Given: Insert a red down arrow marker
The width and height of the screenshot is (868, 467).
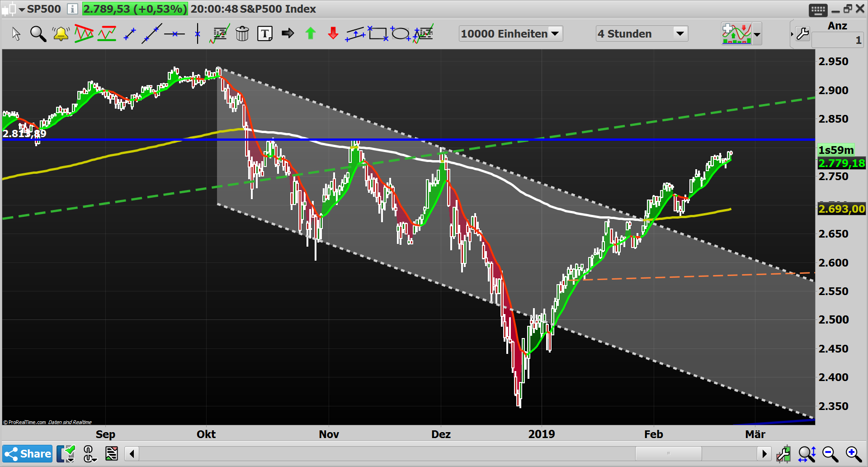Looking at the screenshot, I should (x=333, y=33).
